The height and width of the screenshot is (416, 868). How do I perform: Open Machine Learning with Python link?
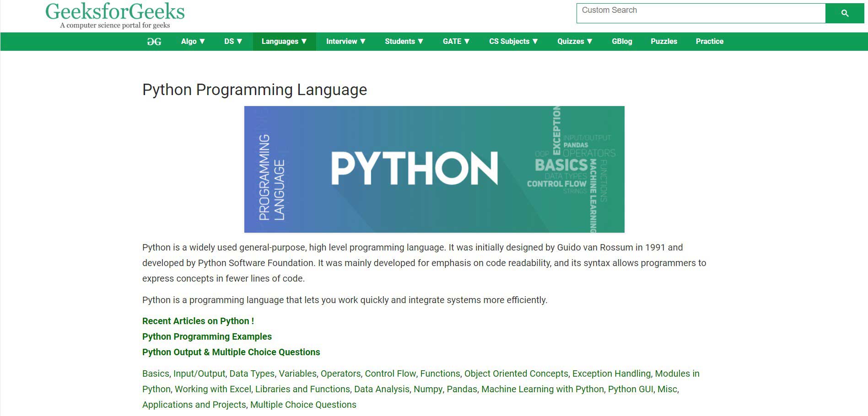542,389
